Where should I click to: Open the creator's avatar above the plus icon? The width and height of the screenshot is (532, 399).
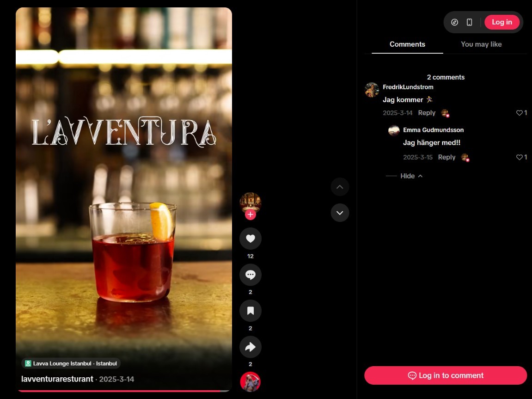tap(251, 203)
